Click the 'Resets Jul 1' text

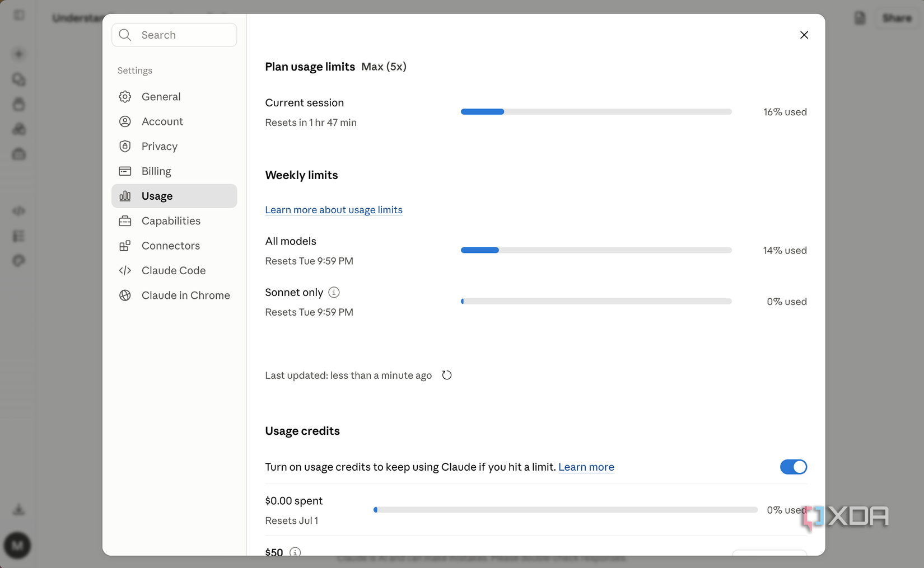tap(292, 520)
